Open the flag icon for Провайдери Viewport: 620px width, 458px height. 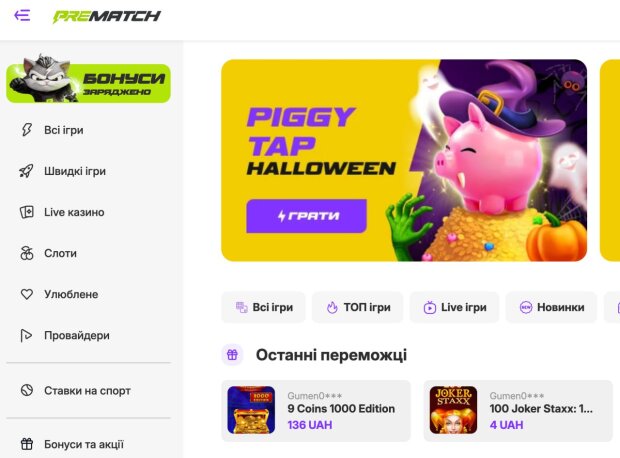point(27,335)
